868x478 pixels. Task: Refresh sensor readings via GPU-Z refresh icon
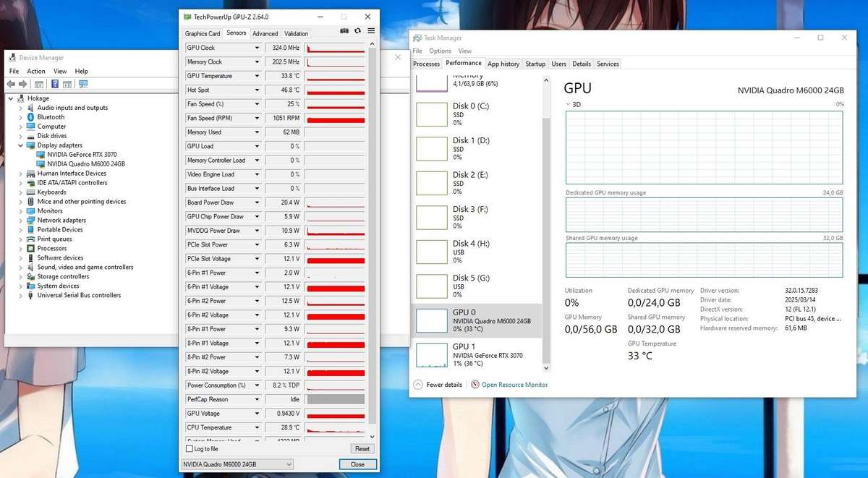(x=357, y=30)
